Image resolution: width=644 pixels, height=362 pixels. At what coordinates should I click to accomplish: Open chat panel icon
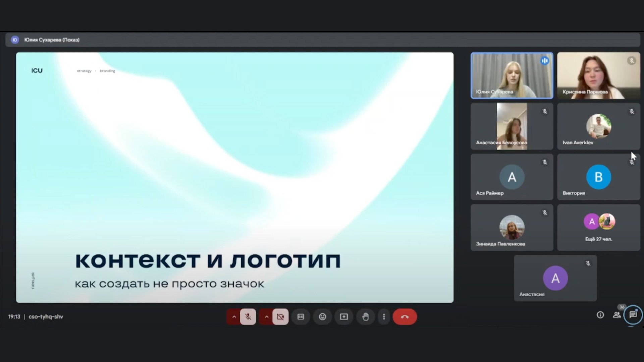coord(633,315)
